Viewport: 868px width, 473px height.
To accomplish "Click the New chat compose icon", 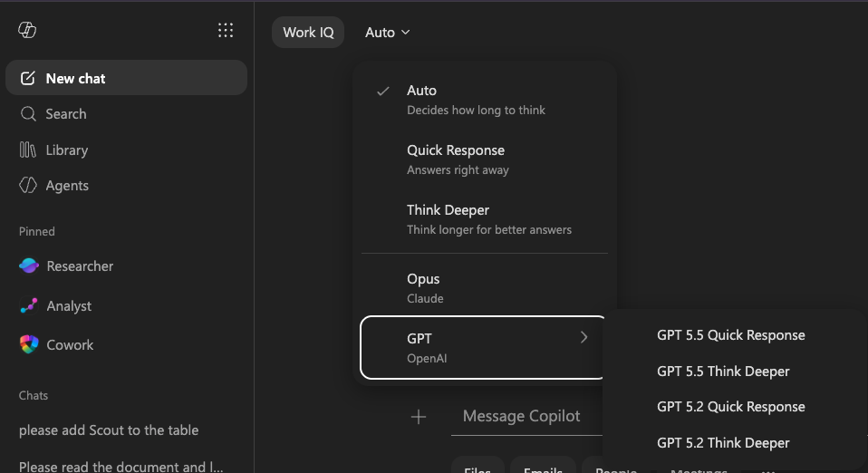I will coord(28,78).
